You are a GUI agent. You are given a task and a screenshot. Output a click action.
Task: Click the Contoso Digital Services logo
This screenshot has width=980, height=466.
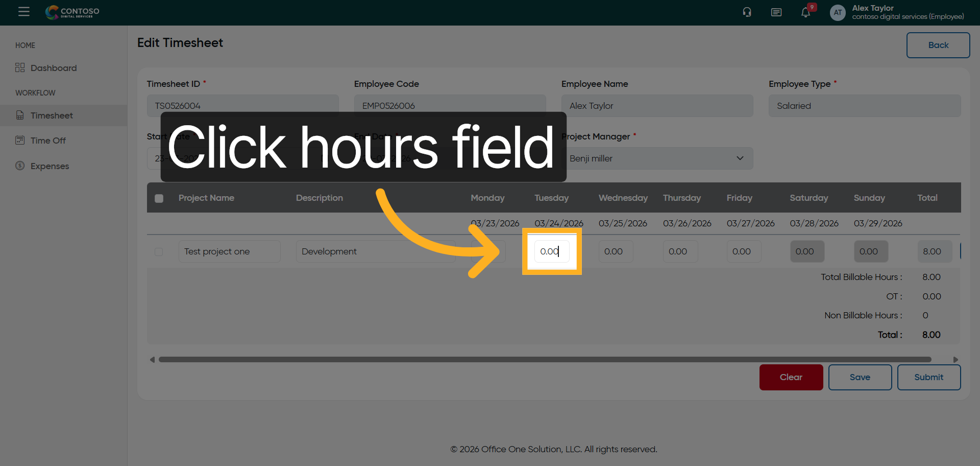click(72, 12)
